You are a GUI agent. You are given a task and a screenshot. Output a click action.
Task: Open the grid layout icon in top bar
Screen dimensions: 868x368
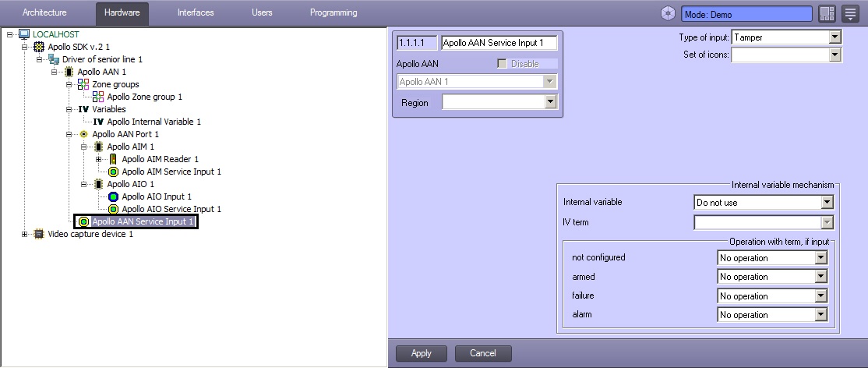pyautogui.click(x=827, y=13)
